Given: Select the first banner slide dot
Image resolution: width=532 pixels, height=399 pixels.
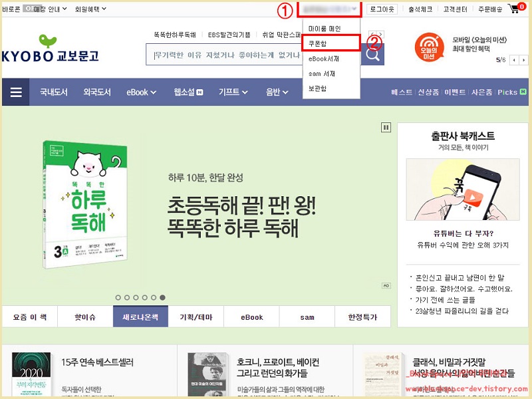Looking at the screenshot, I should (118, 297).
